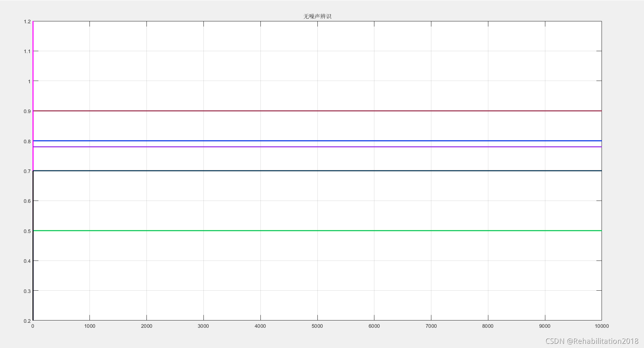The height and width of the screenshot is (348, 644).
Task: Click y-axis tick label 0.9
Action: pos(27,111)
